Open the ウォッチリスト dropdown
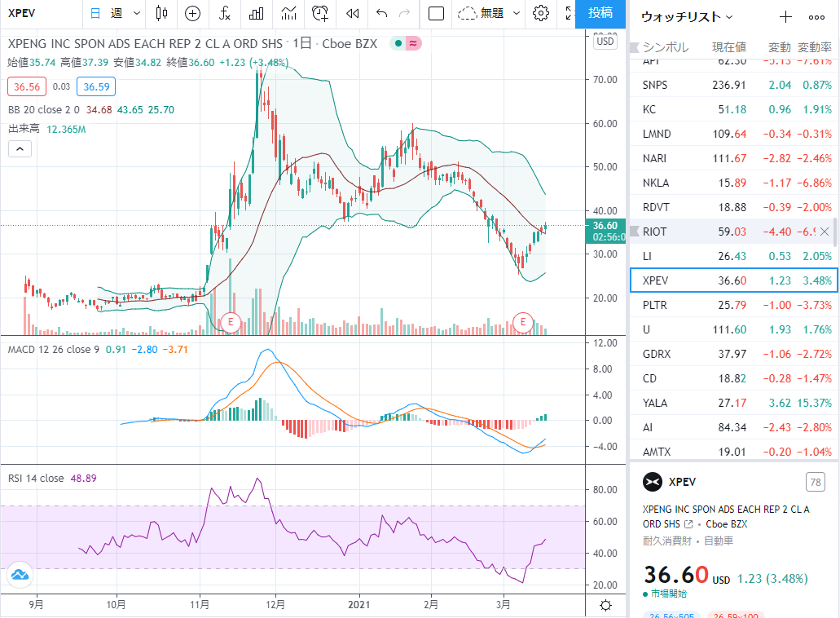This screenshot has width=840, height=618. (687, 17)
